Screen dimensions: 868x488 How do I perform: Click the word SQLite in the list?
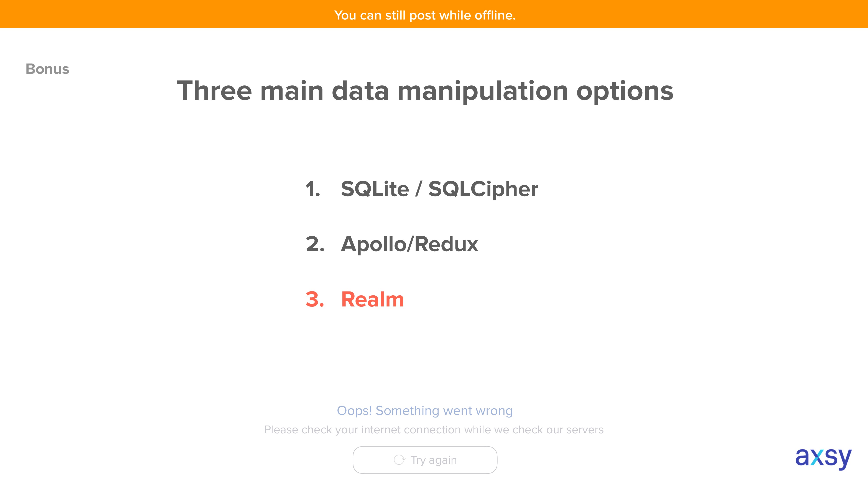click(375, 189)
